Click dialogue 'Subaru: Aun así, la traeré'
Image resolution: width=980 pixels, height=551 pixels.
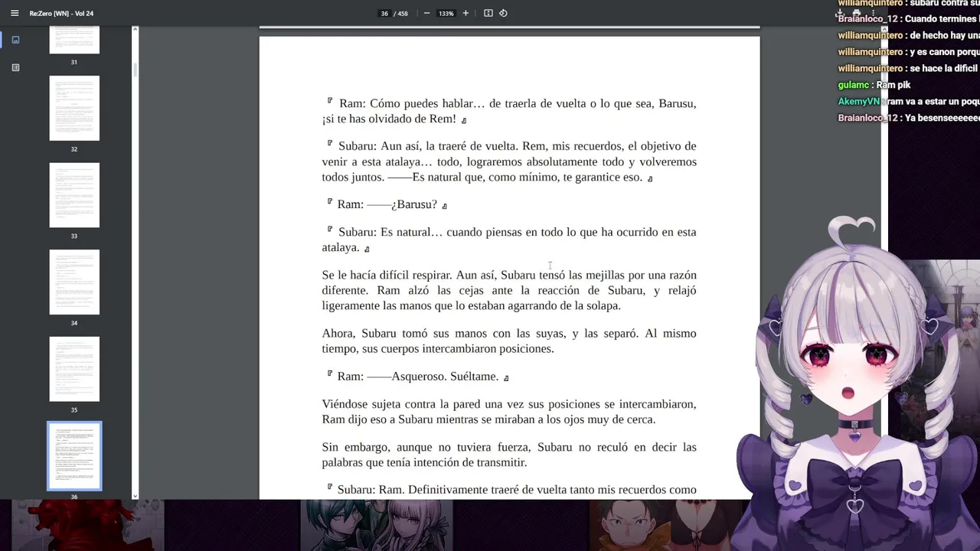(x=509, y=161)
